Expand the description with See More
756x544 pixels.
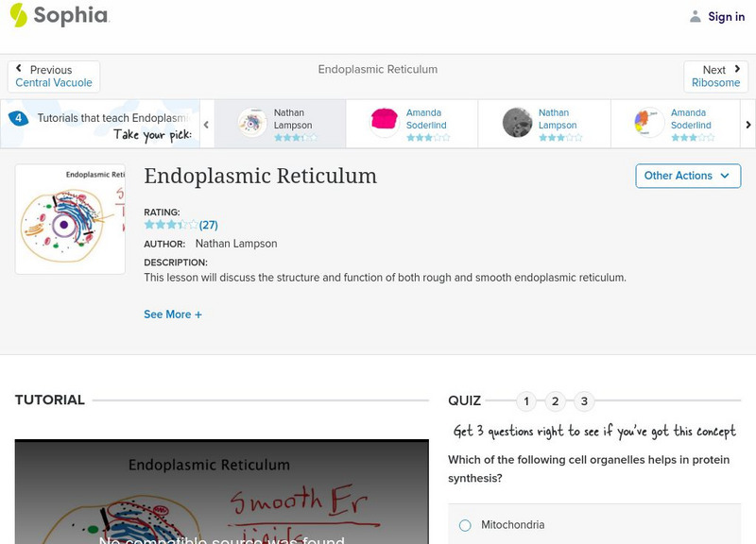174,314
